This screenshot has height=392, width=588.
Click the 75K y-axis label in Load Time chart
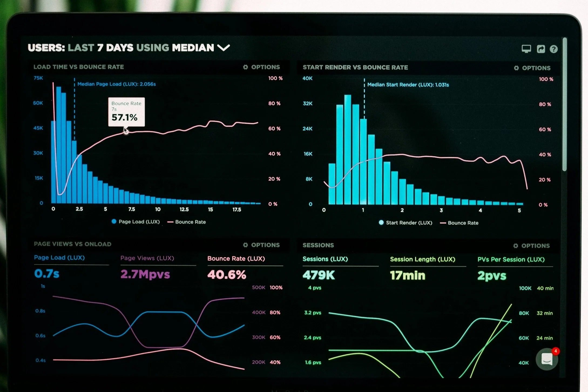(38, 78)
